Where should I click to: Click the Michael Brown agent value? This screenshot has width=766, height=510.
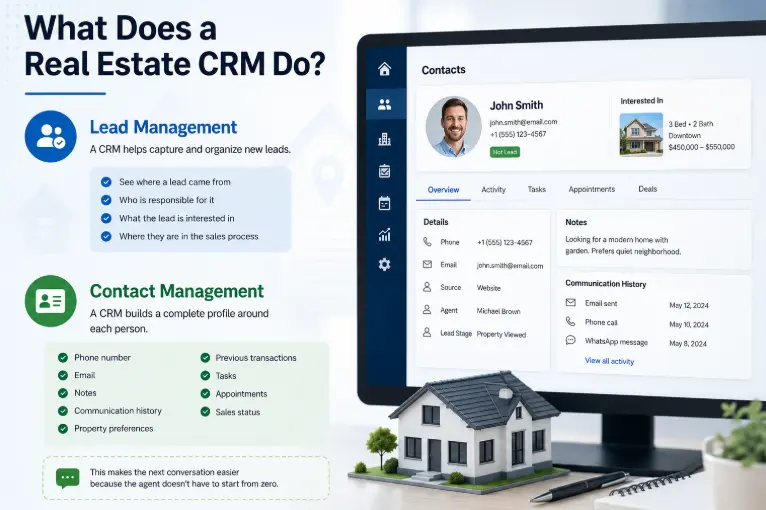point(498,311)
